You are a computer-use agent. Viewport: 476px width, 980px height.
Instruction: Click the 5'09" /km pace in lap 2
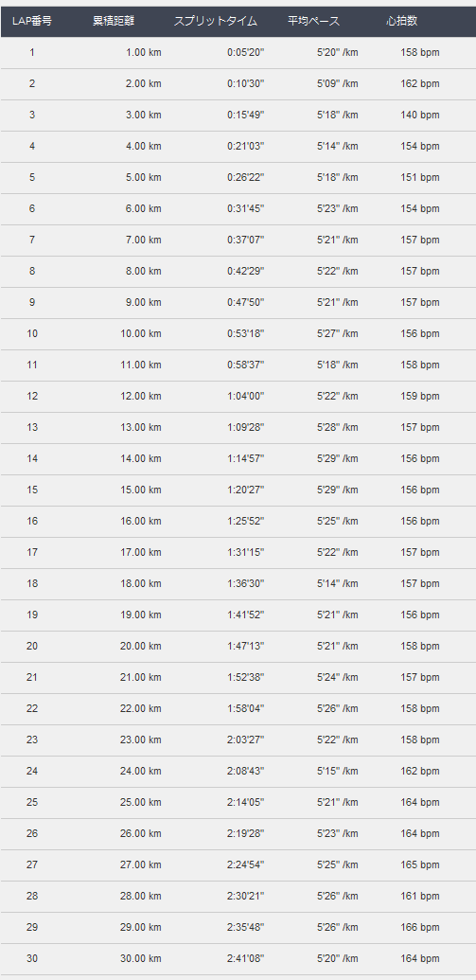pos(337,83)
